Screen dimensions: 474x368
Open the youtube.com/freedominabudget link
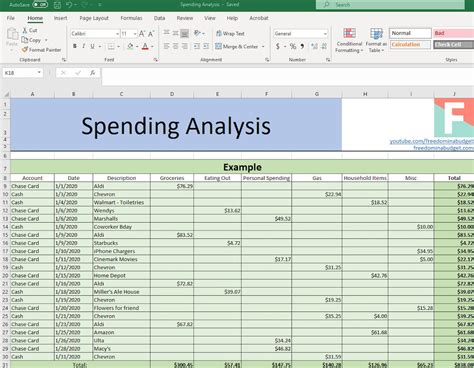pos(432,141)
